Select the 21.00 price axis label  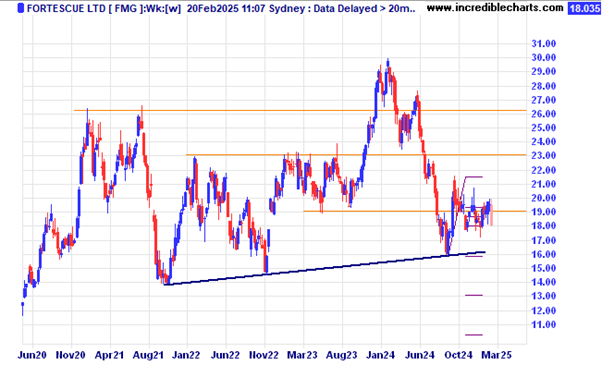(x=544, y=184)
